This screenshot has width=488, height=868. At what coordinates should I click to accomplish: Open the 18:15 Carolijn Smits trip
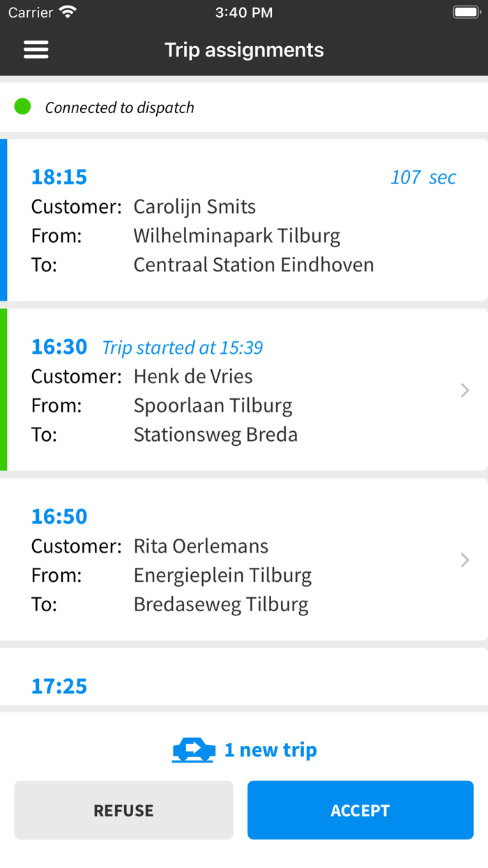(x=244, y=220)
